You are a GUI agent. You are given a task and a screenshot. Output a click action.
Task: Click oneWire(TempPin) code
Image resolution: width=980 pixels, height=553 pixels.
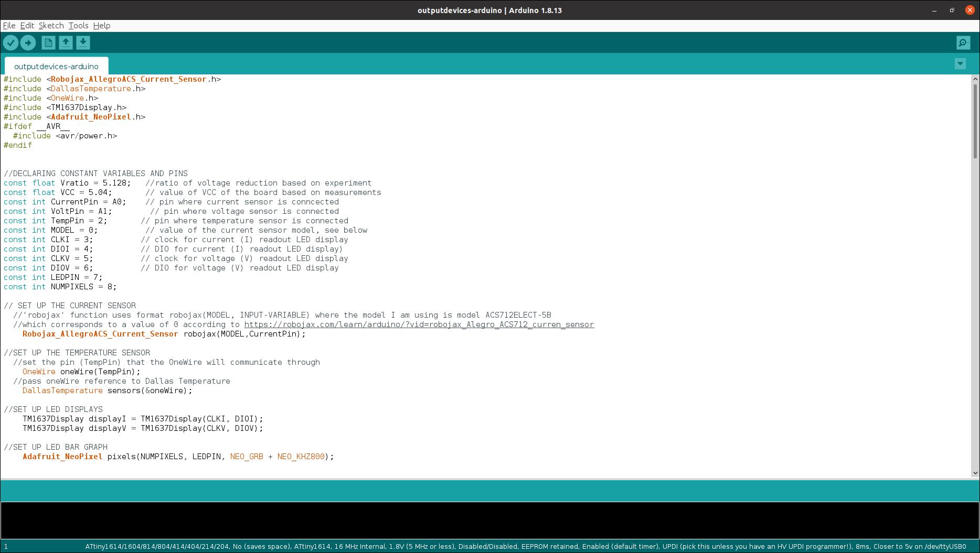point(100,372)
